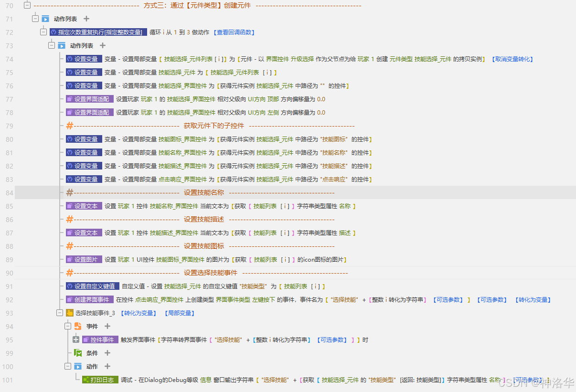Image resolution: width=576 pixels, height=392 pixels.
Task: Collapse the 选择技能事件_3 trigger node
Action: [x=60, y=313]
